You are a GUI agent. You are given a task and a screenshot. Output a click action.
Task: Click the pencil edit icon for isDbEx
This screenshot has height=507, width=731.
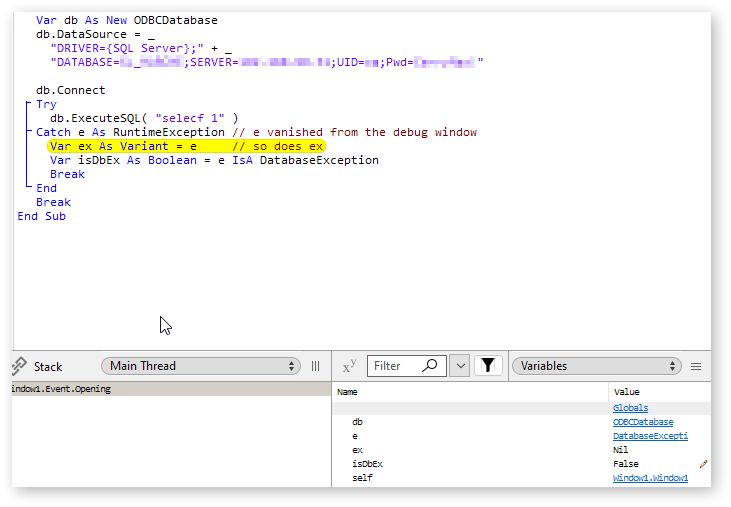[x=703, y=464]
